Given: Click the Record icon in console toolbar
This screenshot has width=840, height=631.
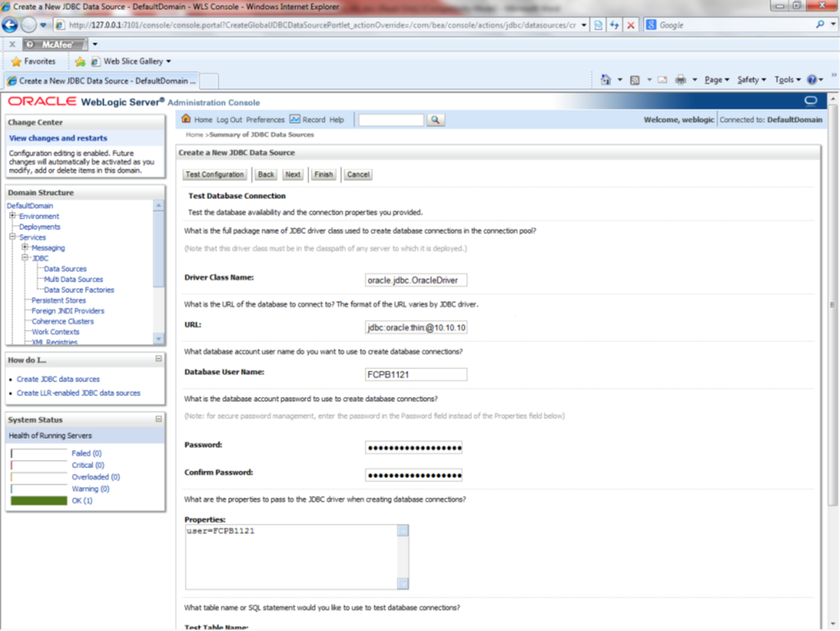Looking at the screenshot, I should pyautogui.click(x=294, y=119).
